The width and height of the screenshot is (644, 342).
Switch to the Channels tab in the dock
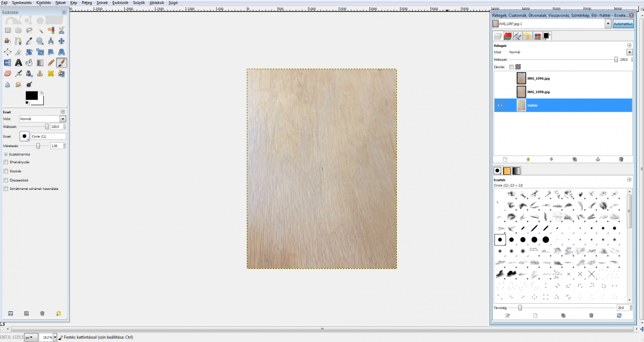(x=508, y=36)
